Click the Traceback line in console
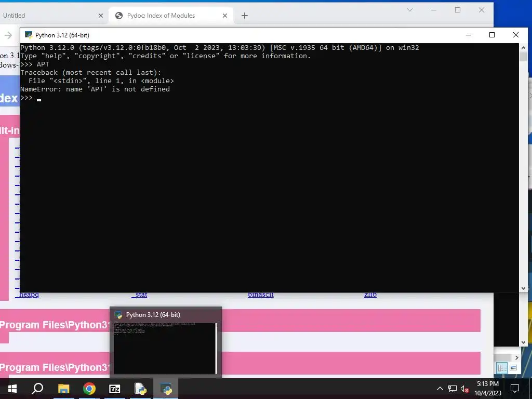Screen dimensions: 532x399 90,73
